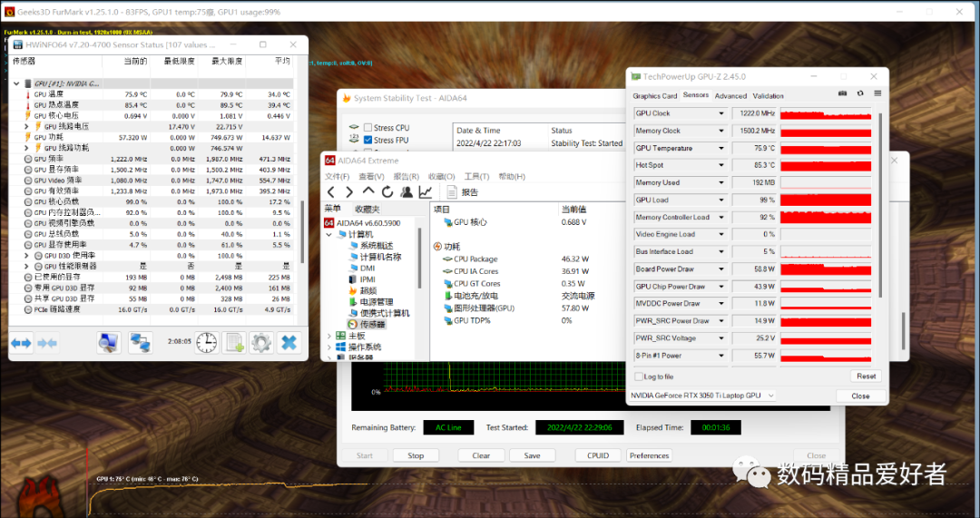Click AIDA64 user profile toolbar icon
Screen dimensions: 980x518
click(407, 191)
